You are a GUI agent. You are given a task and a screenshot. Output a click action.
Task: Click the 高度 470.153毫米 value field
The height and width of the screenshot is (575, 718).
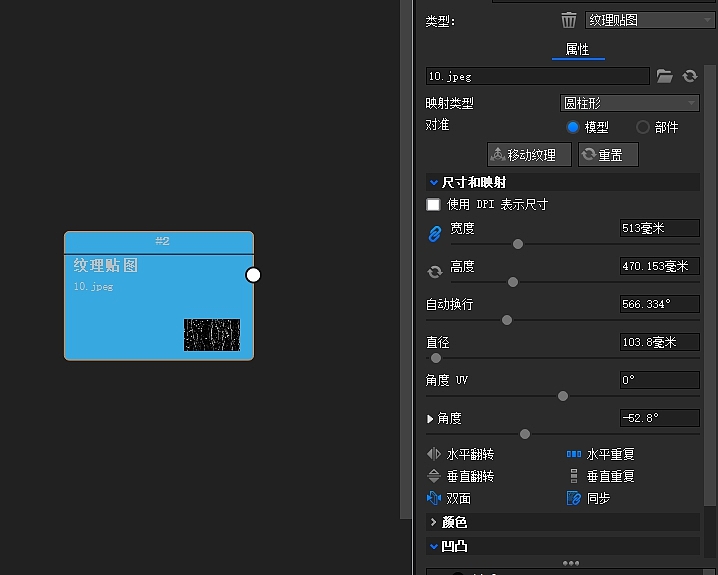(x=660, y=266)
